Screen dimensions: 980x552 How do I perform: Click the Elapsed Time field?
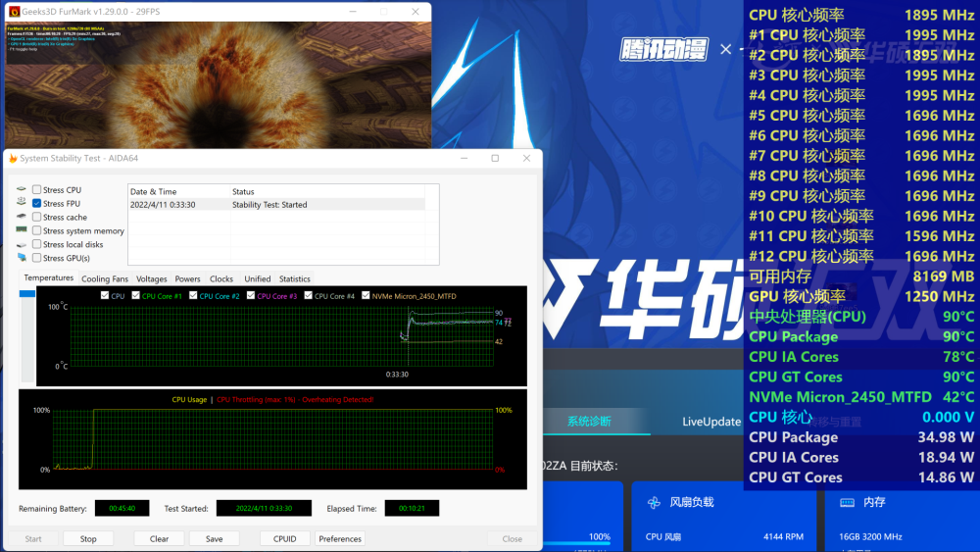[412, 508]
